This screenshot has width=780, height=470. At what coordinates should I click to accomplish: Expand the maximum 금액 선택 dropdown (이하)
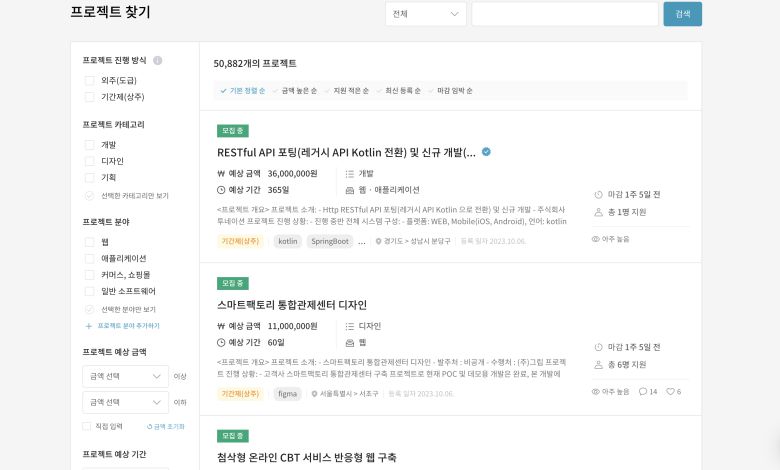[125, 402]
